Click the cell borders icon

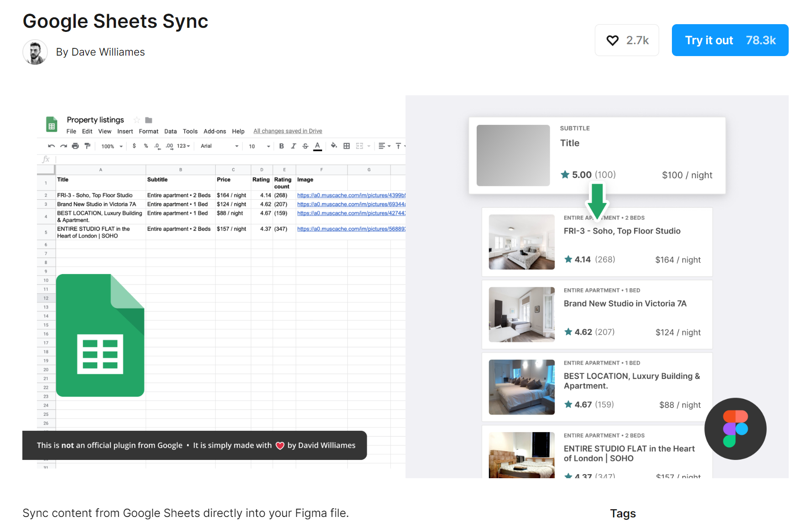(x=347, y=146)
